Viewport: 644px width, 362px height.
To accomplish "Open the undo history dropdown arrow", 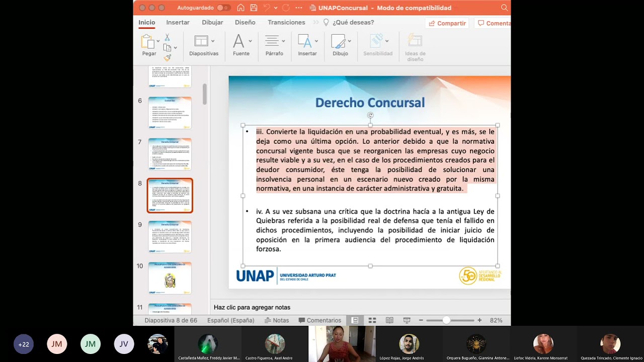I will click(x=275, y=8).
